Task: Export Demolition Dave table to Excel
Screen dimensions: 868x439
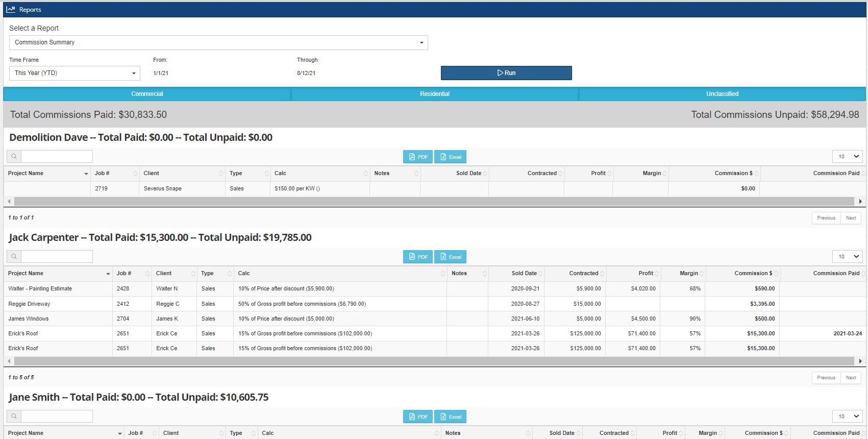Action: click(450, 157)
